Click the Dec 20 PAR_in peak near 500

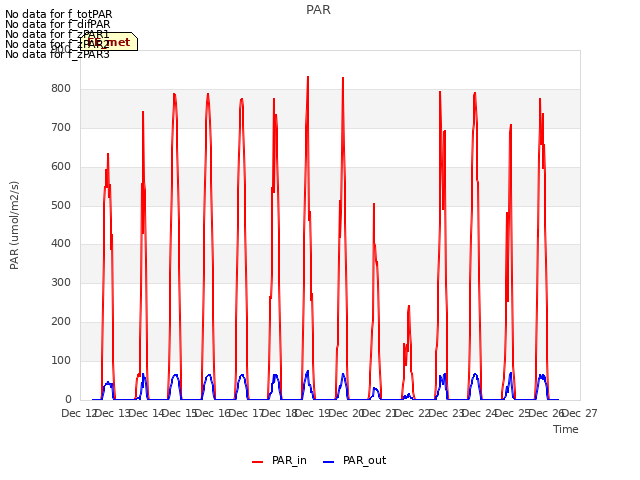[374, 204]
